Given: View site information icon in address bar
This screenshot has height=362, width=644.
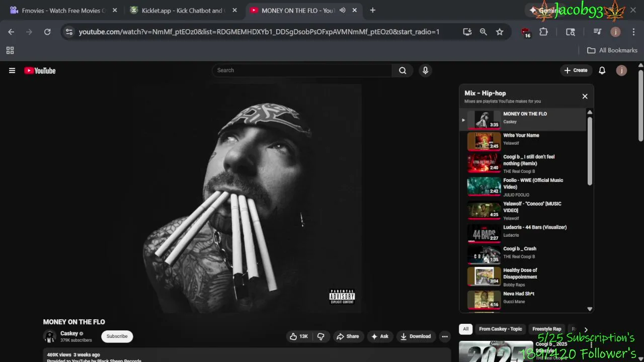Looking at the screenshot, I should click(x=69, y=32).
